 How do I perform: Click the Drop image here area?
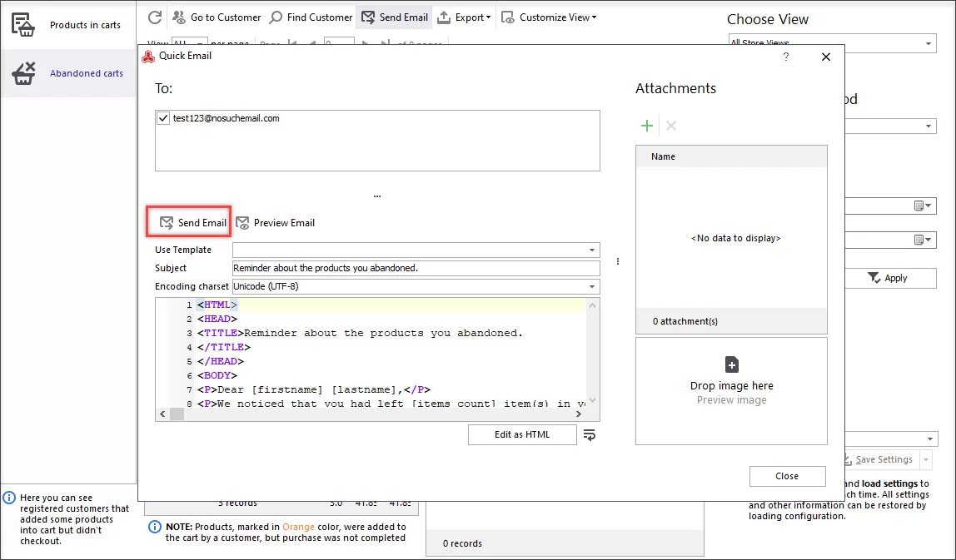[x=731, y=391]
